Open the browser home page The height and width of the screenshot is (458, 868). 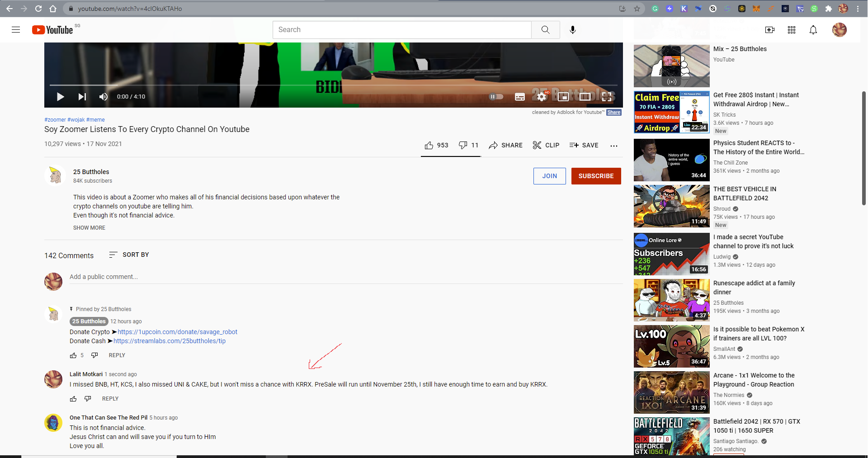click(x=53, y=9)
